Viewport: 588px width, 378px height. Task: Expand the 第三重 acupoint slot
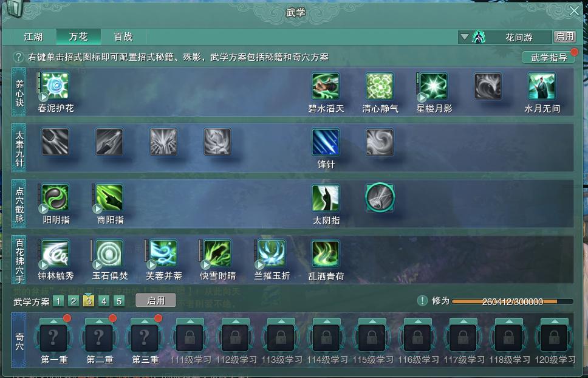(145, 337)
